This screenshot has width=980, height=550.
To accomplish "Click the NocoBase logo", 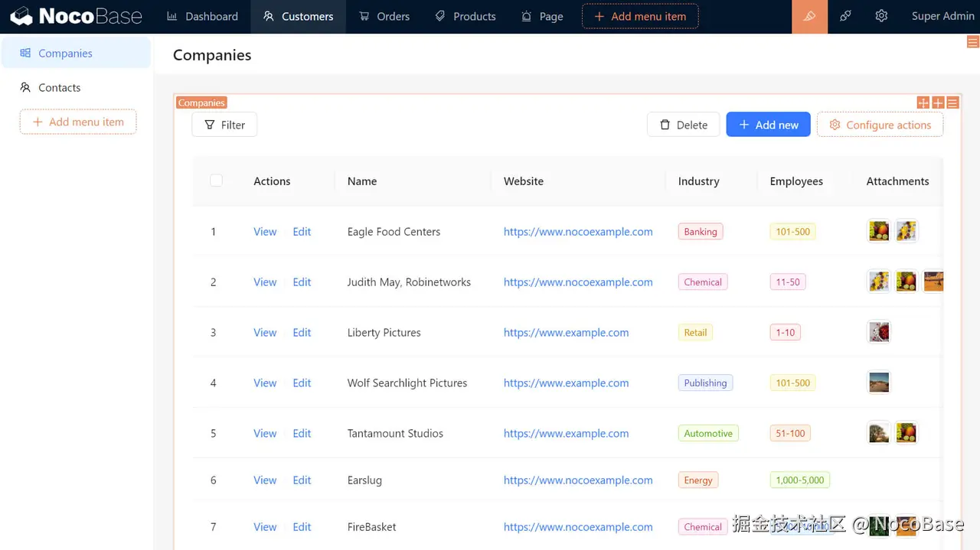I will pyautogui.click(x=74, y=15).
